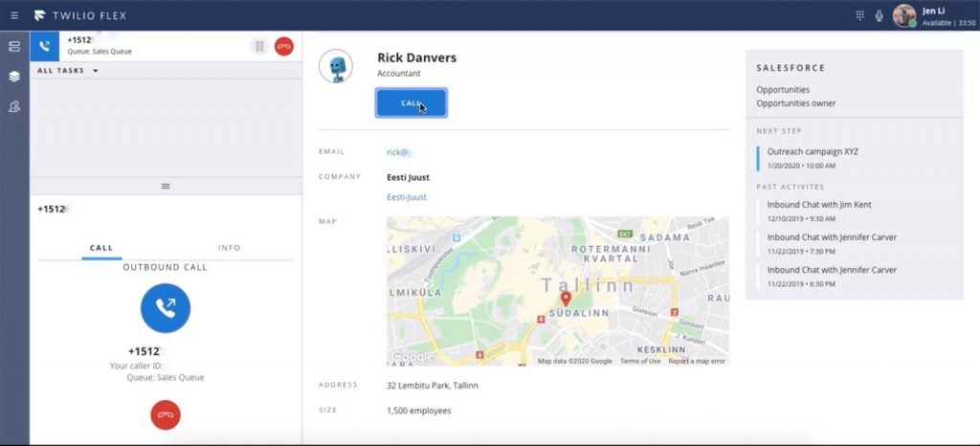End call with large red hang-up button
Image resolution: width=980 pixels, height=446 pixels.
pyautogui.click(x=166, y=414)
